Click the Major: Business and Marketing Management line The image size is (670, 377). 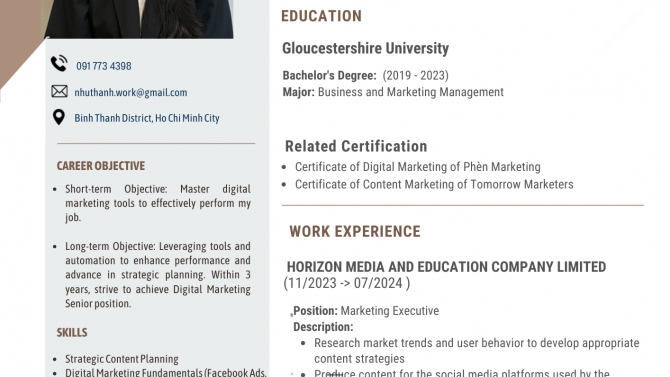tap(393, 92)
